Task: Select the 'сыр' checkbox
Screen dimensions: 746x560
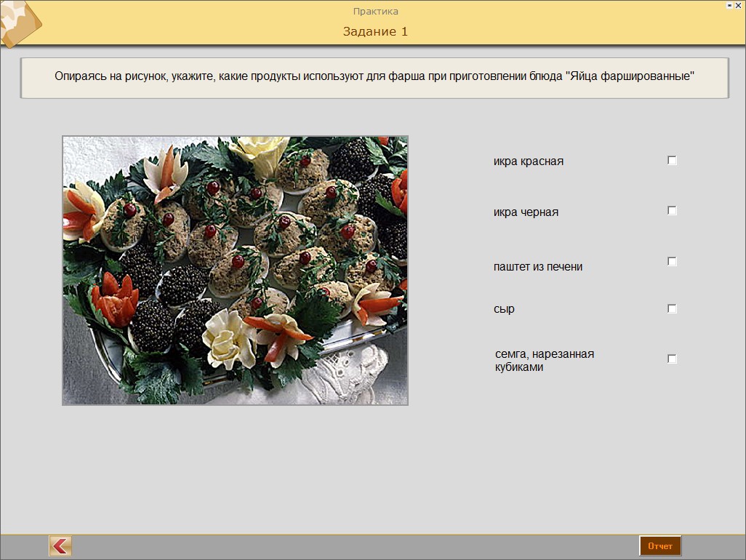Action: pos(672,309)
